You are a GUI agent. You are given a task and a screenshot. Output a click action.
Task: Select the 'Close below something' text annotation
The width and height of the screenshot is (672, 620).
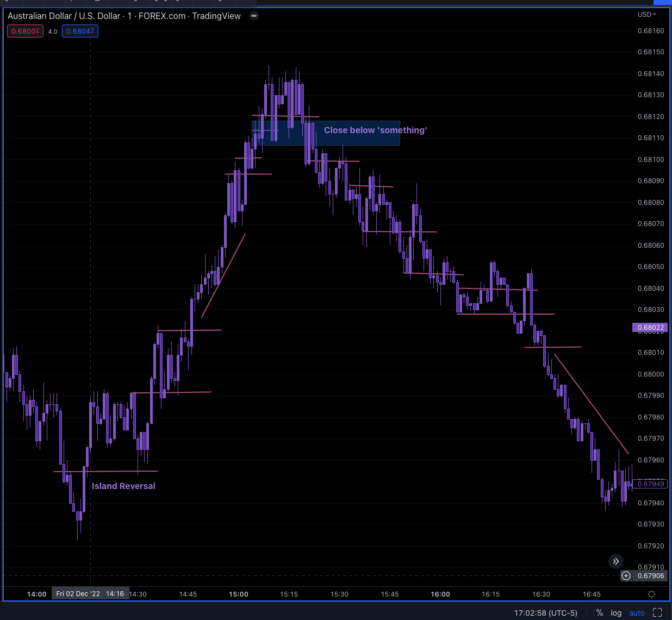375,130
